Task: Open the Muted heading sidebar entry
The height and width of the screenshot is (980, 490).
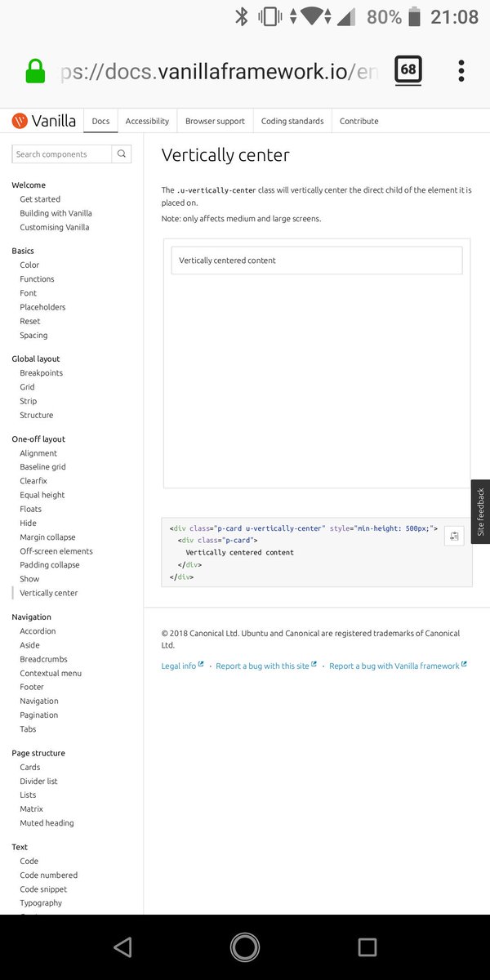Action: (x=47, y=823)
